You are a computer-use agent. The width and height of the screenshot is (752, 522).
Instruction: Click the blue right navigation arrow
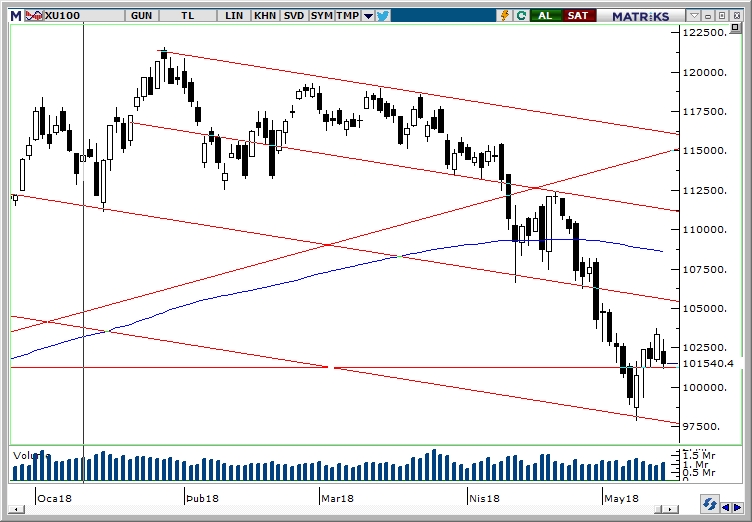tap(737, 507)
